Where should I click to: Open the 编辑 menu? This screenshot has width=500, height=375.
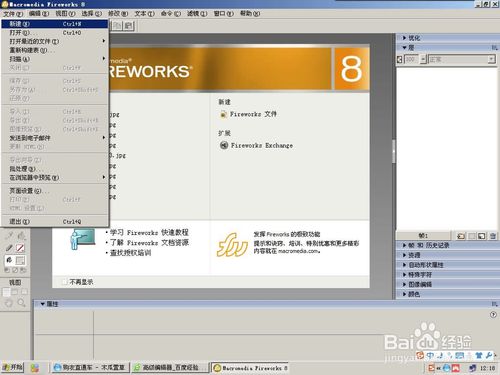point(39,14)
